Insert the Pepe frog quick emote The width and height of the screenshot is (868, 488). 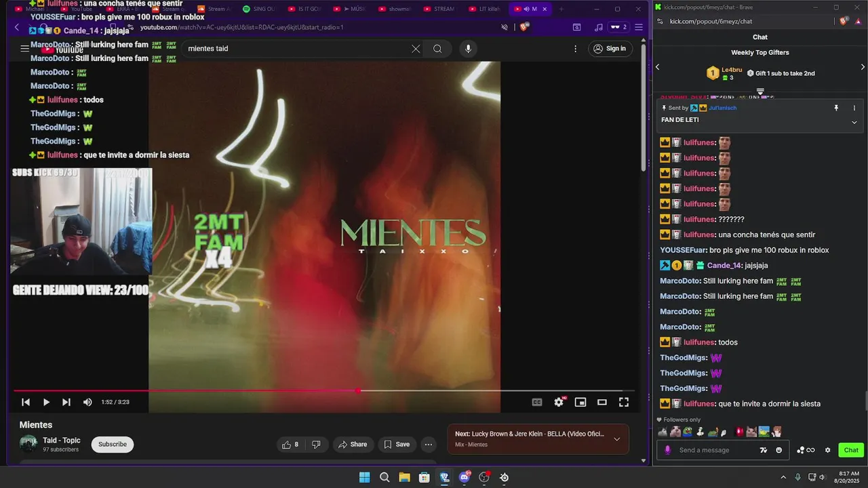tap(688, 431)
